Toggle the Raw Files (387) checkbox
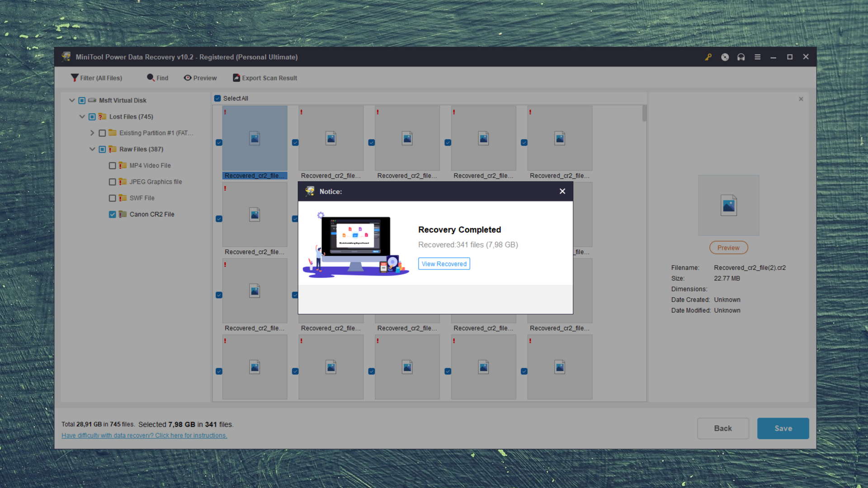The height and width of the screenshot is (488, 868). (102, 149)
